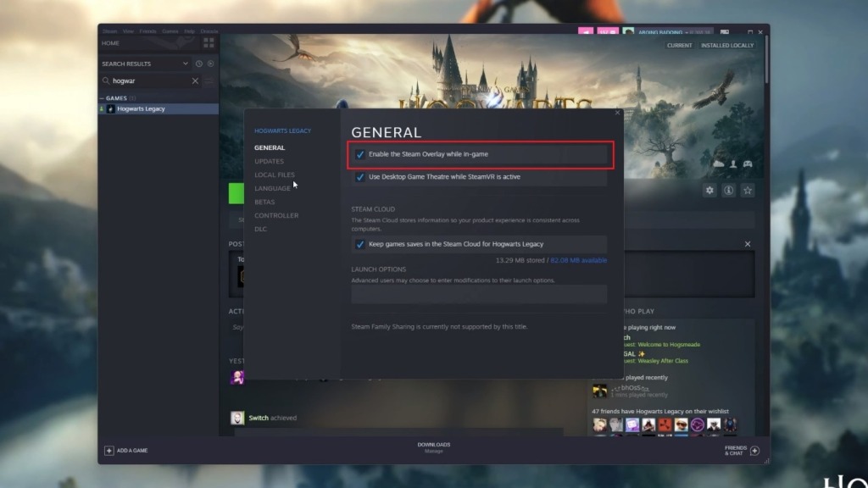
Task: Toggle Keep games saves in Steam Cloud
Action: tap(359, 244)
